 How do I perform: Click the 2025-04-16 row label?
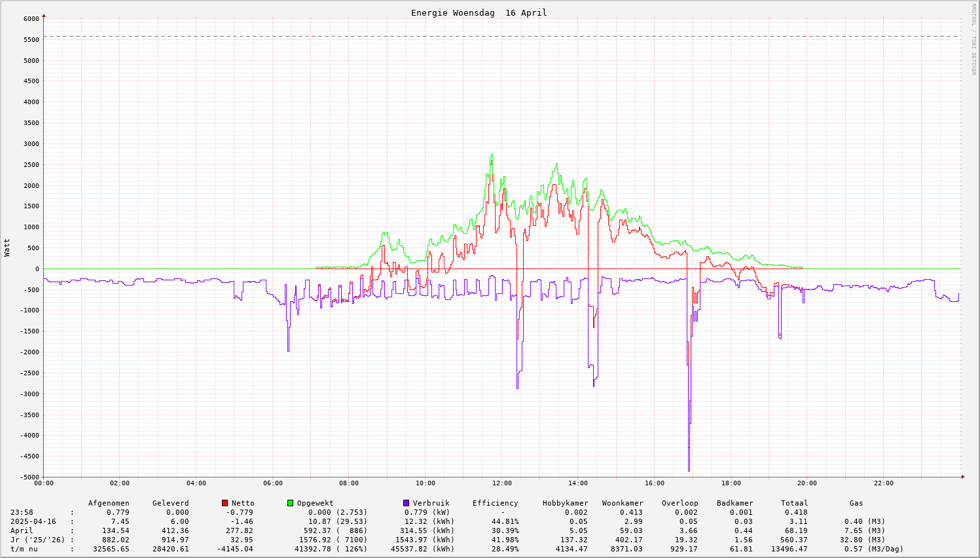pyautogui.click(x=33, y=521)
